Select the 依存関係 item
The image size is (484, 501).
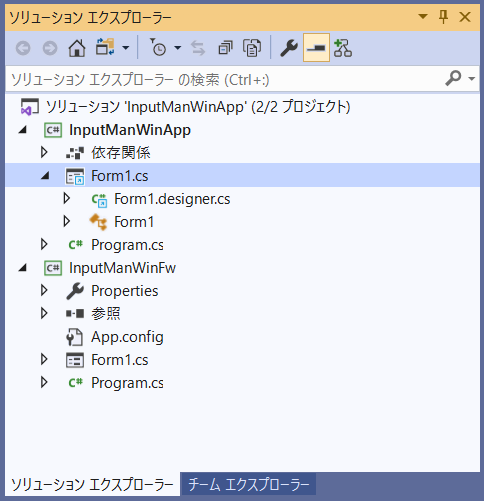tap(121, 153)
